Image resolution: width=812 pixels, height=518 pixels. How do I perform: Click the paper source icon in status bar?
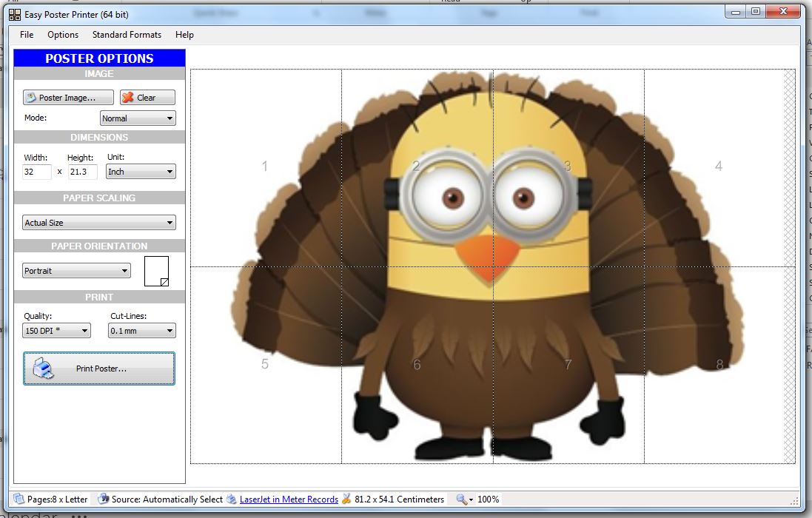click(103, 499)
